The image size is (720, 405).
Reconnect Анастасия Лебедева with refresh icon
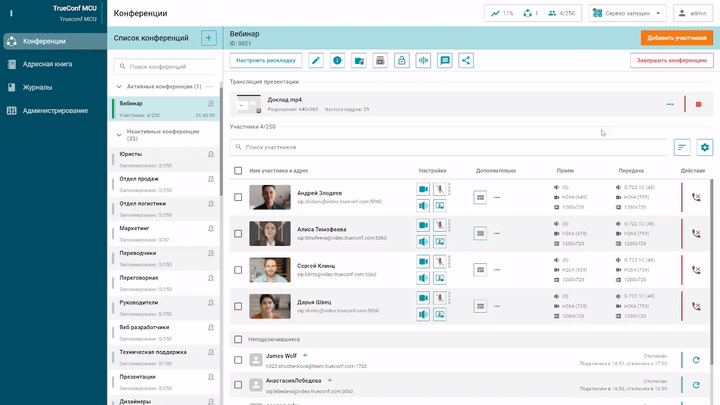point(696,385)
